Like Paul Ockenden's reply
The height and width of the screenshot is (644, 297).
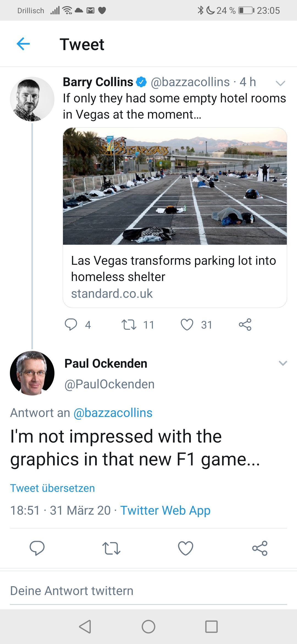(186, 548)
